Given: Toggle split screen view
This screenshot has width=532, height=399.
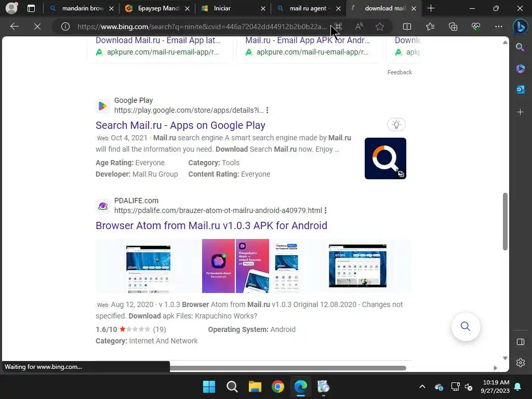Looking at the screenshot, I should 407,26.
